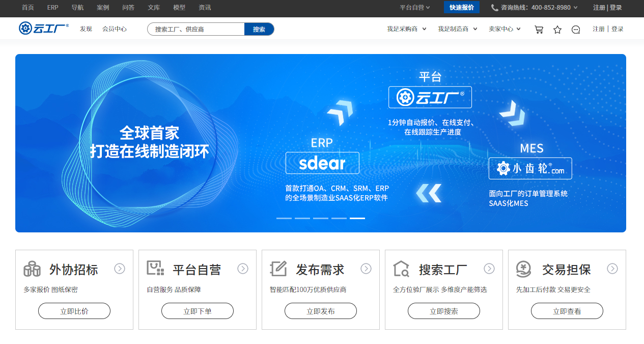Viewport: 644px width, 344px height.
Task: Click the 搜索工厂 house-search icon
Action: pos(401,269)
